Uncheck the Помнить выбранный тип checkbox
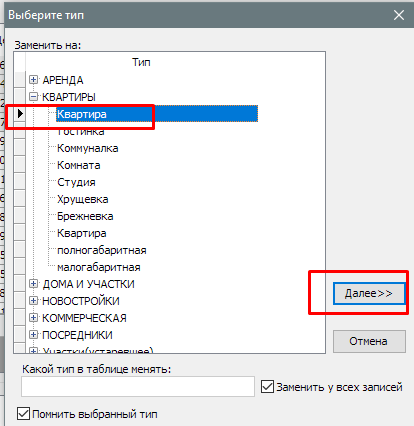This screenshot has width=414, height=426. pos(23,414)
